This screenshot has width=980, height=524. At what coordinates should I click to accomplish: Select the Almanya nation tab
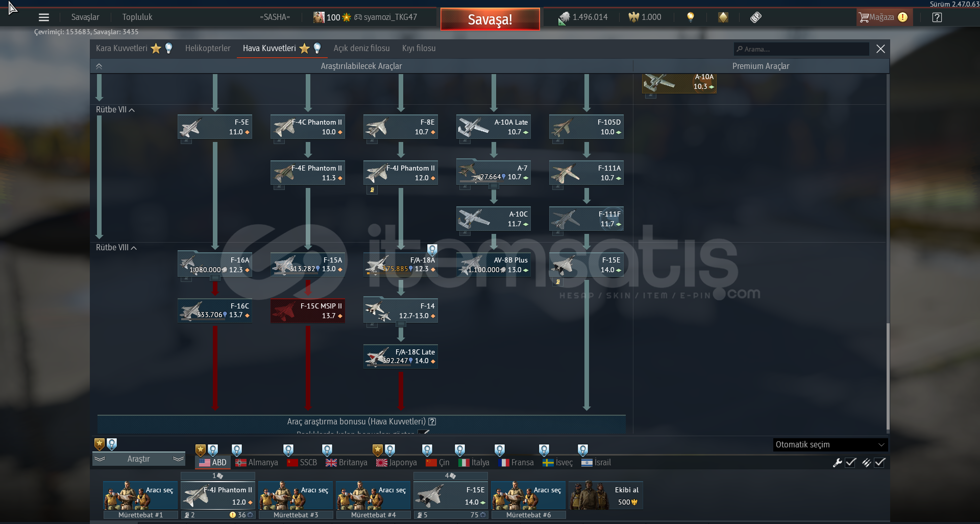(257, 463)
